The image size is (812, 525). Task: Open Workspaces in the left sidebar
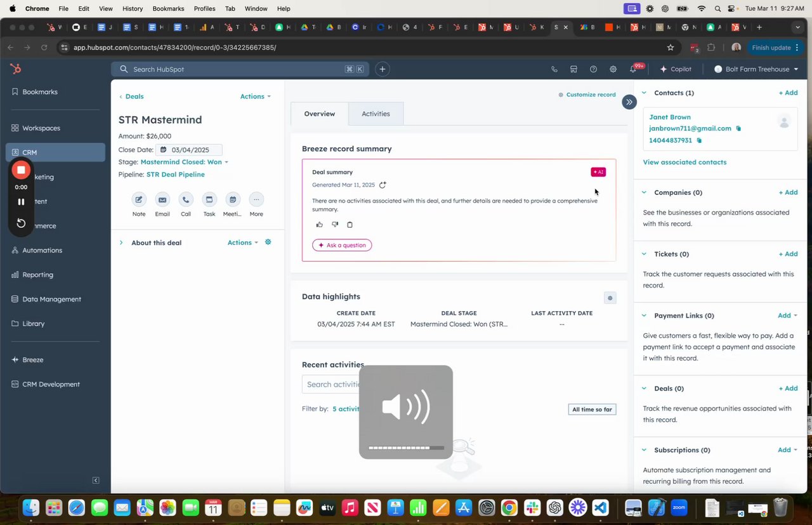[x=41, y=128]
